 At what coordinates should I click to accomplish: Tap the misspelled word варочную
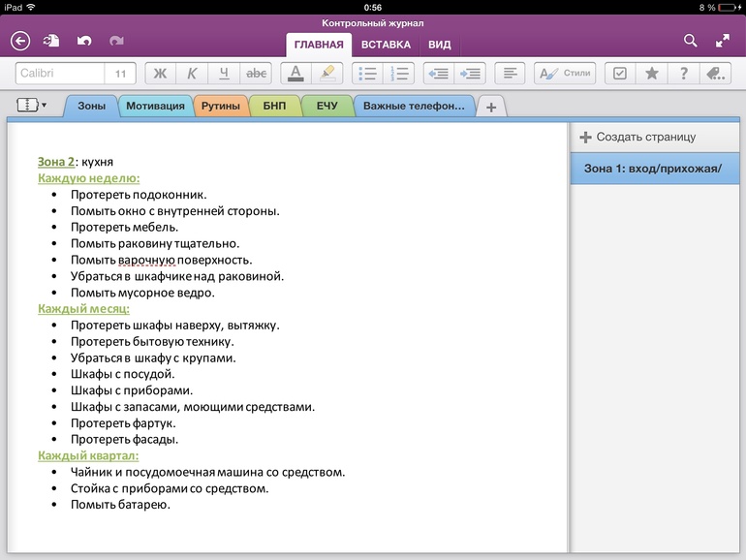(147, 261)
